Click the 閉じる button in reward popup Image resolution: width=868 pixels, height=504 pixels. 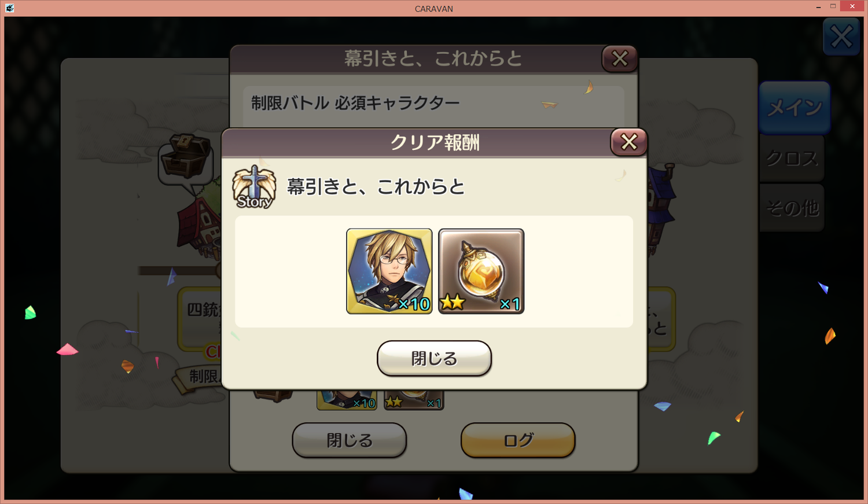coord(434,358)
